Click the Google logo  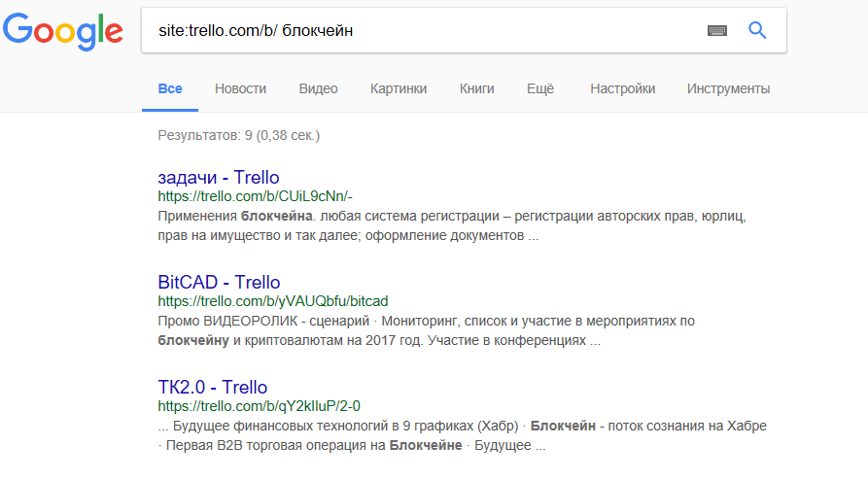[x=63, y=32]
